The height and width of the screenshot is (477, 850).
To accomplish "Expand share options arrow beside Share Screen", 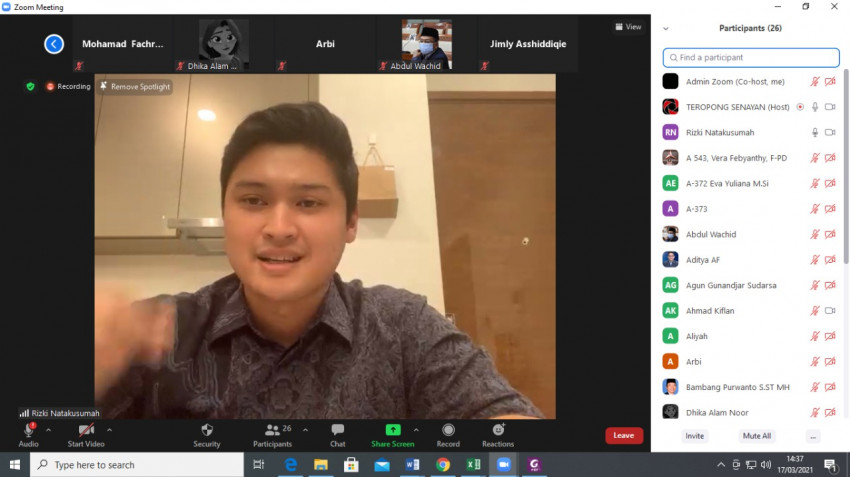I will (416, 430).
